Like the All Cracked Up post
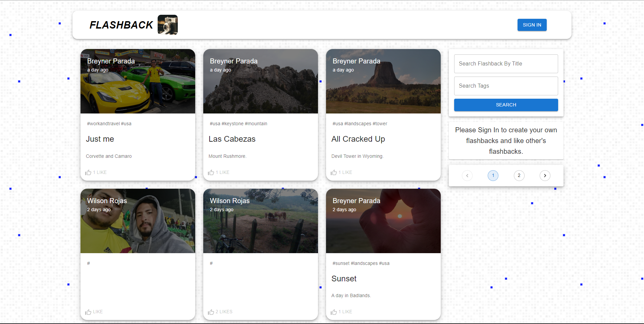 pyautogui.click(x=334, y=173)
